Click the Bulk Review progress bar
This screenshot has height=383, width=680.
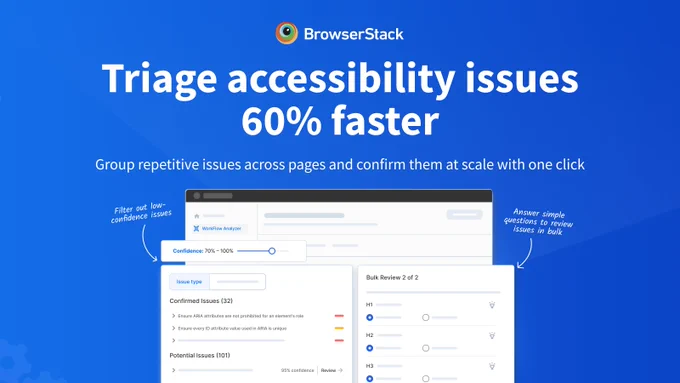(x=433, y=292)
